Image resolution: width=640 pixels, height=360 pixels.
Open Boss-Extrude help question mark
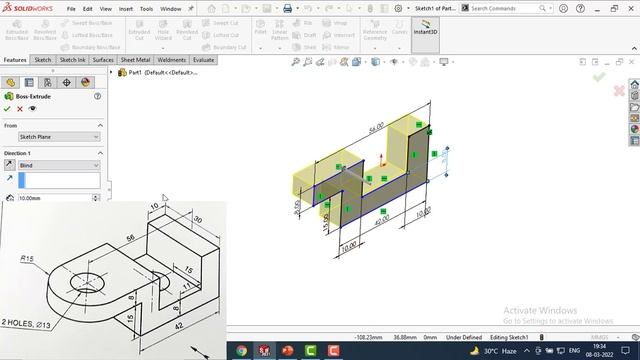click(98, 96)
